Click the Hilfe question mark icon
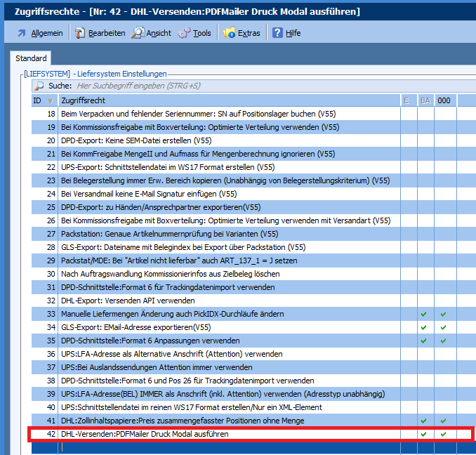 click(277, 33)
